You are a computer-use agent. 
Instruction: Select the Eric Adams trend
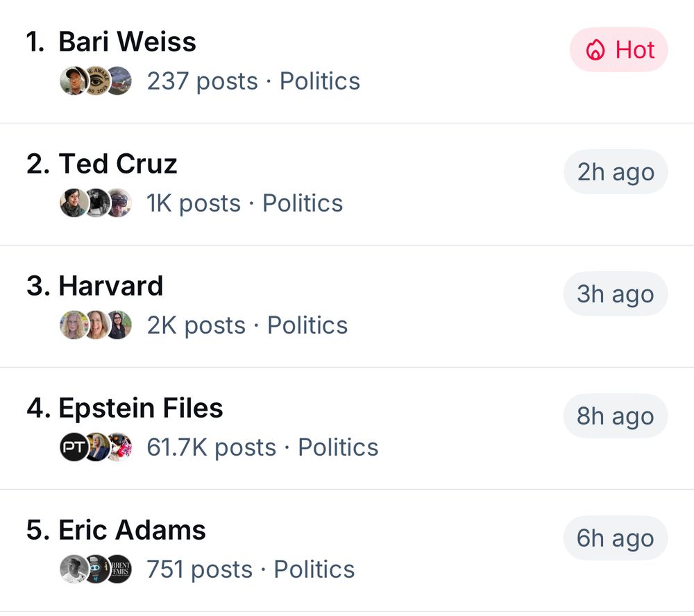click(x=133, y=530)
